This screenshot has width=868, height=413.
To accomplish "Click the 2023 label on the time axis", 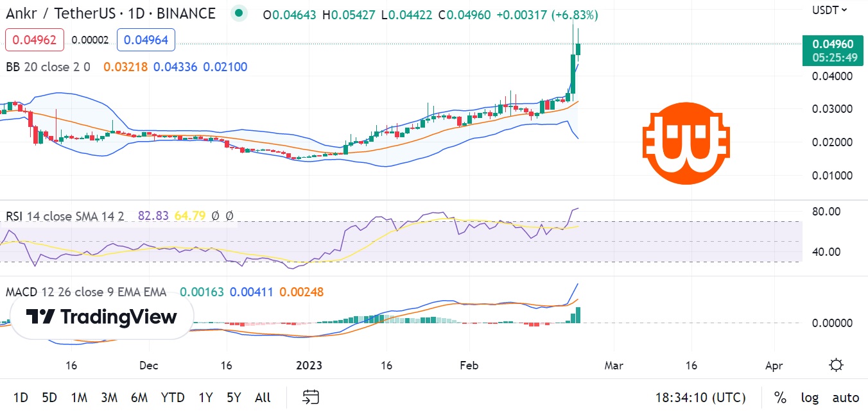I will (309, 366).
